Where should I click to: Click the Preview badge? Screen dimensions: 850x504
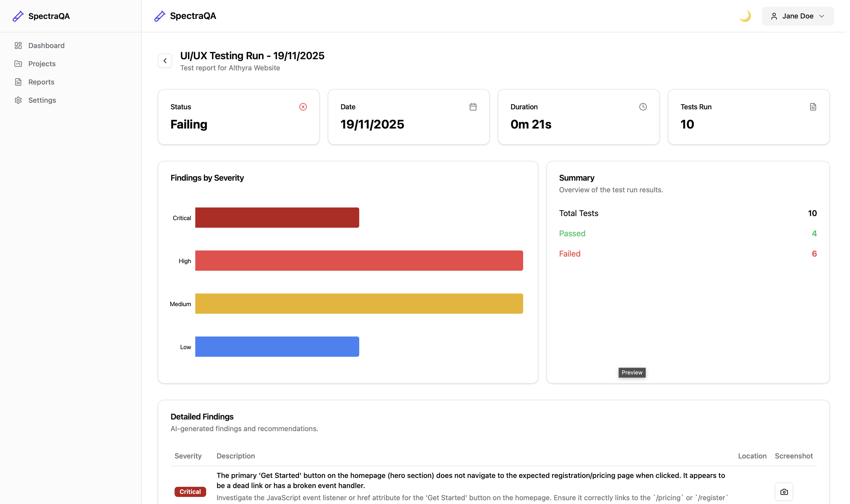point(632,373)
